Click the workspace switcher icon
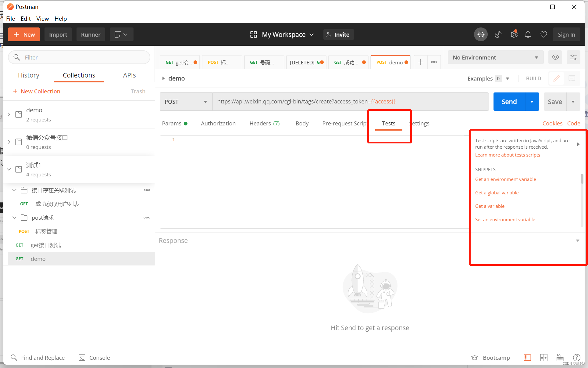The image size is (588, 368). [x=253, y=34]
